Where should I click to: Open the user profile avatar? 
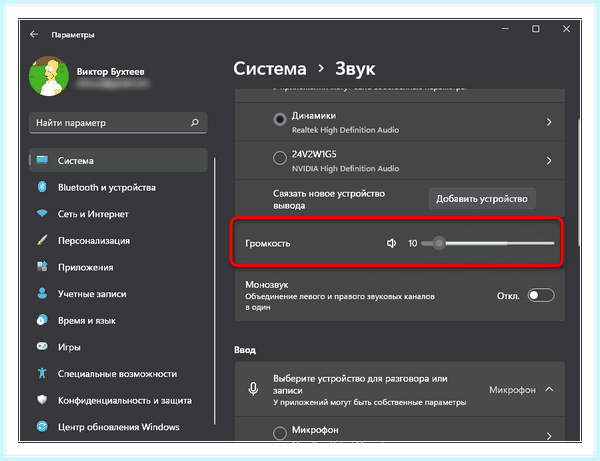pos(49,76)
